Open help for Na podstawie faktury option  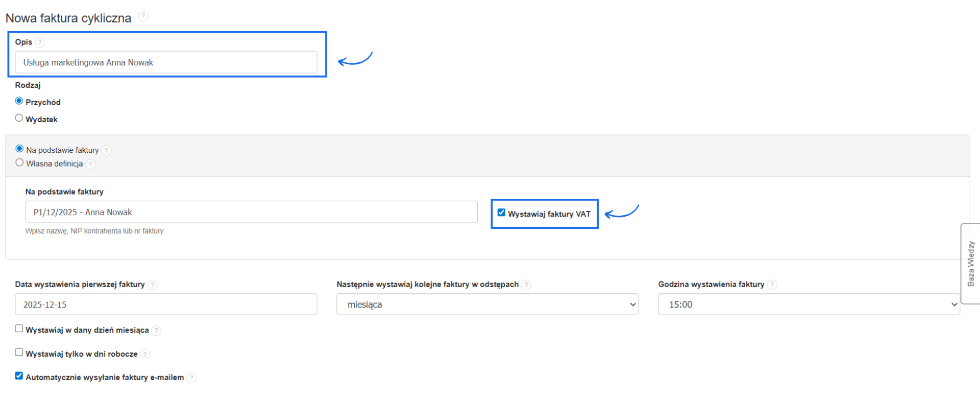click(106, 150)
